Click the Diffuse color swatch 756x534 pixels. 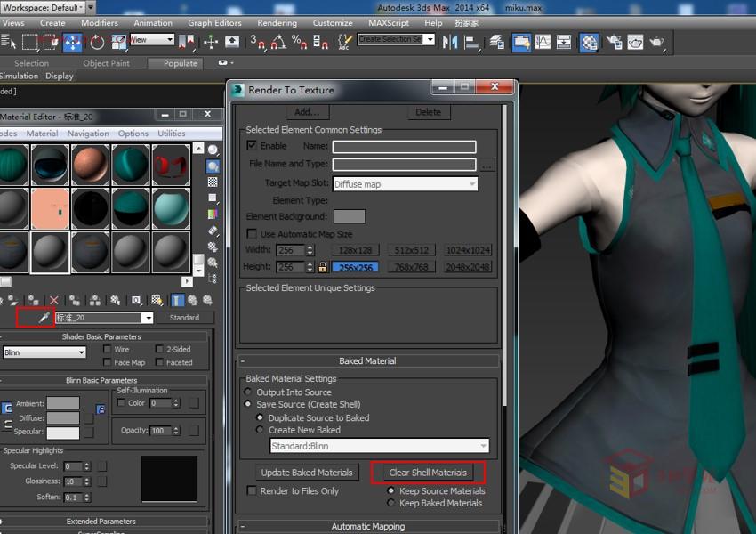62,418
